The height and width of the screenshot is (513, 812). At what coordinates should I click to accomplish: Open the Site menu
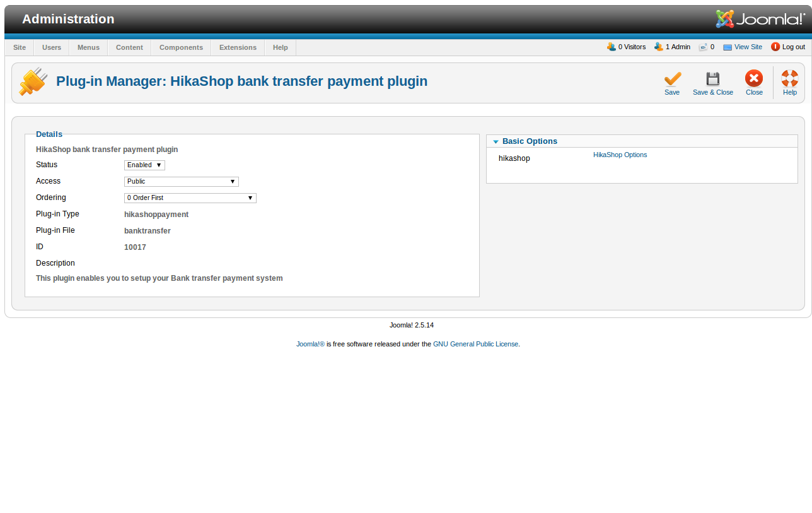tap(20, 47)
